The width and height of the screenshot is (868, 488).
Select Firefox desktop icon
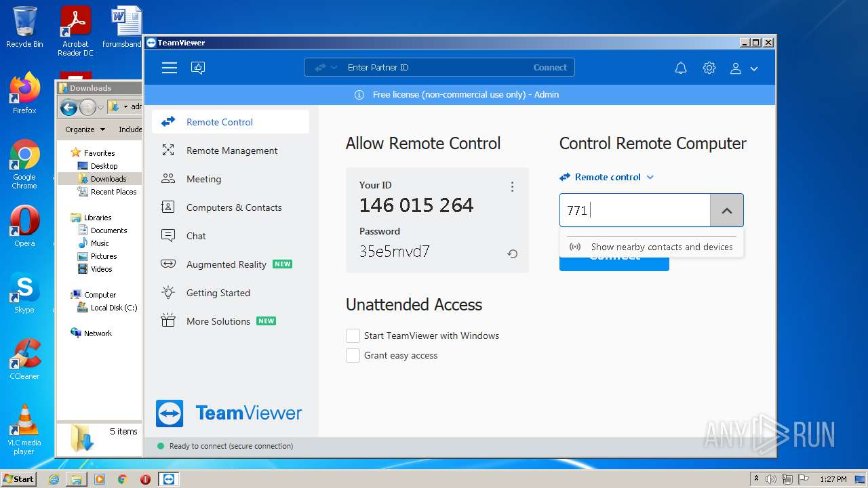pos(24,94)
